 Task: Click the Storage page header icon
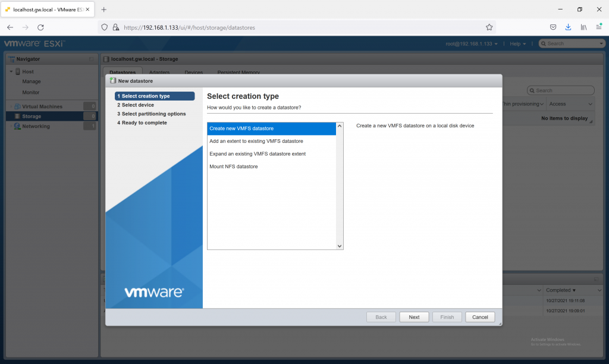(106, 59)
